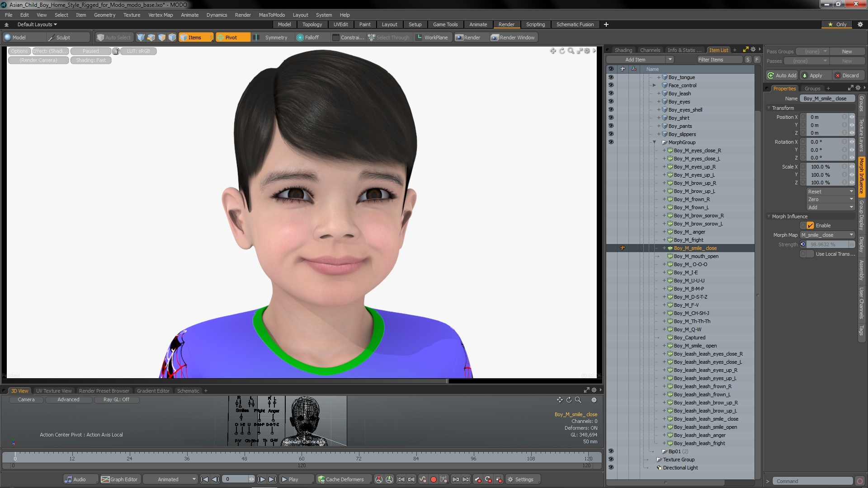The image size is (868, 488).
Task: Click the viewport pan move icon
Action: point(553,51)
